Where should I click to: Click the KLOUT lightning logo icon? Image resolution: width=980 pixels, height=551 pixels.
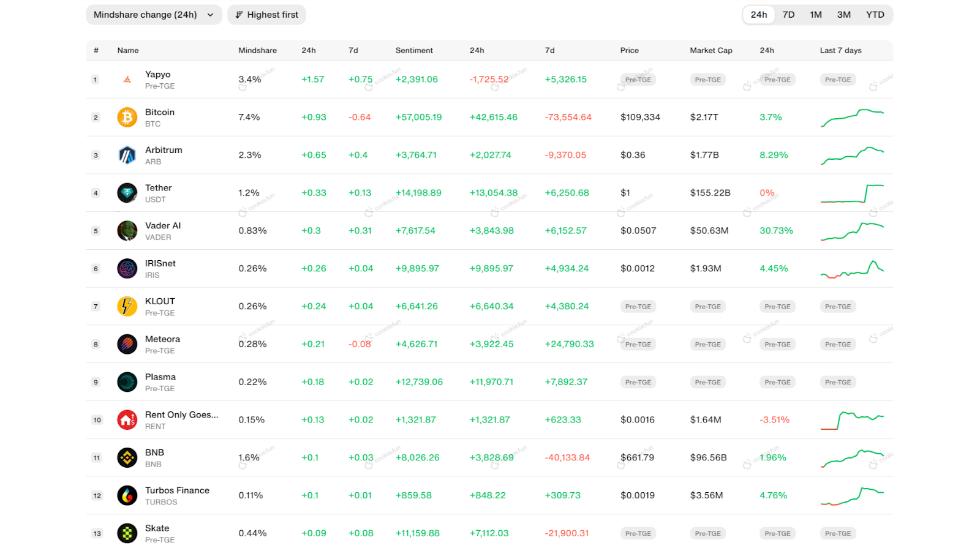[127, 306]
